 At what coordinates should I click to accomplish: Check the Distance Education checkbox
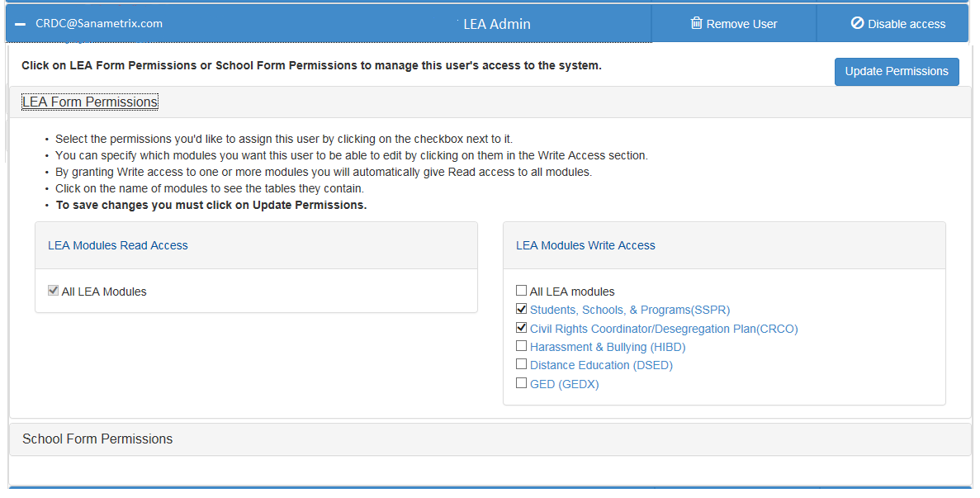point(521,365)
